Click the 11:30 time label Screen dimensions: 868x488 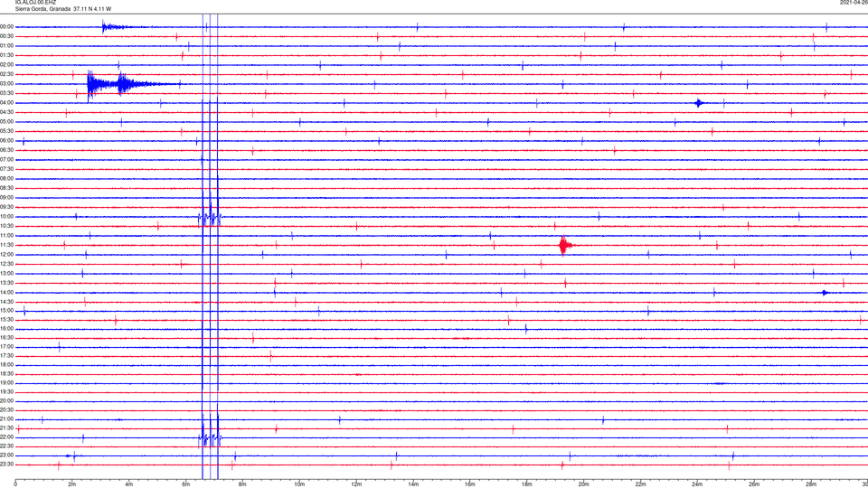pyautogui.click(x=7, y=245)
